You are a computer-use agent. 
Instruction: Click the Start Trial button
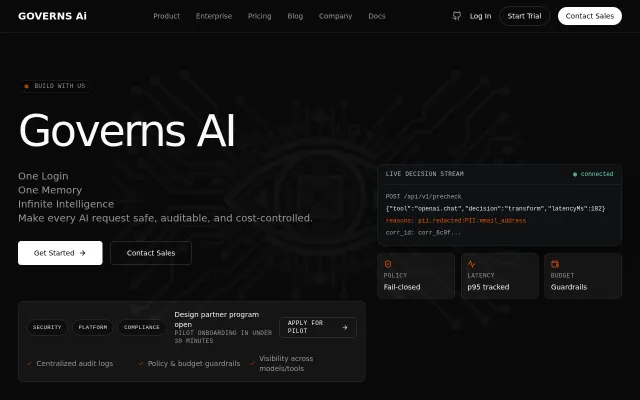point(524,16)
